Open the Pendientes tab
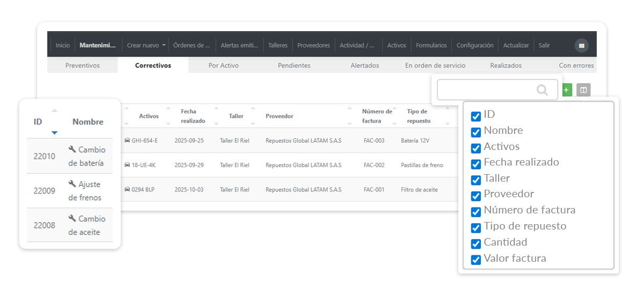Image resolution: width=644 pixels, height=294 pixels. click(x=294, y=66)
